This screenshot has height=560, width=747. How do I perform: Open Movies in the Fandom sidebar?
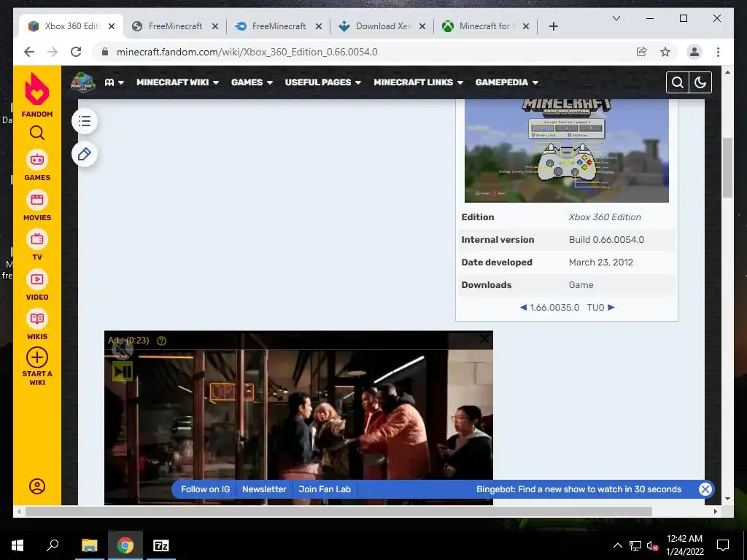point(37,205)
